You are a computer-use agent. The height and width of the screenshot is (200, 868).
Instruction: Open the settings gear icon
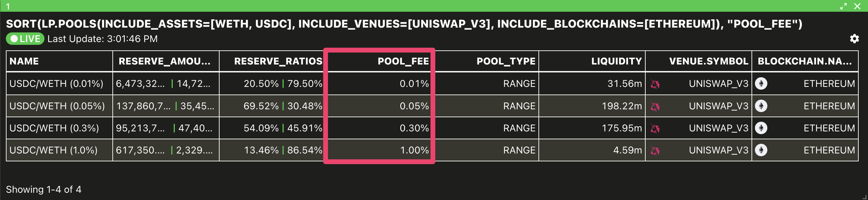tap(854, 39)
